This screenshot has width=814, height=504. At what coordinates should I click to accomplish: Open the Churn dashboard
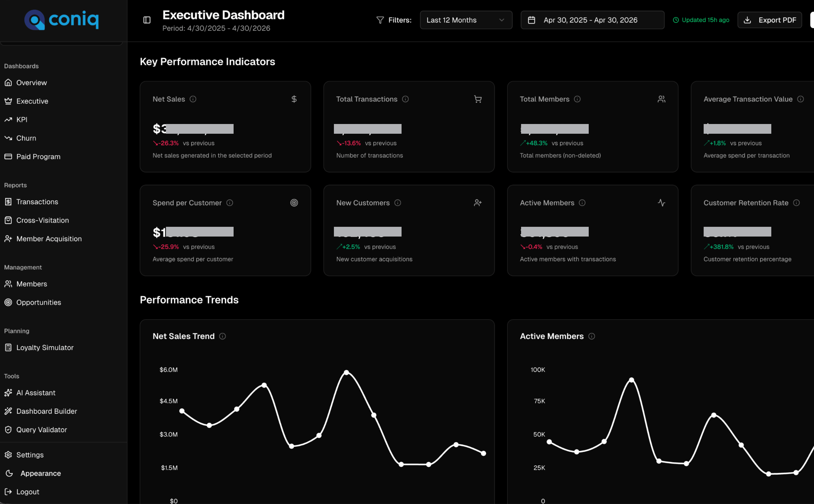click(26, 138)
